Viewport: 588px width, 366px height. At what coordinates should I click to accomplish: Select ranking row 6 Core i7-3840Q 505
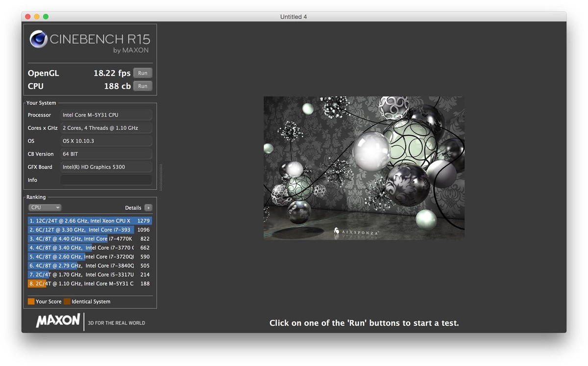point(90,266)
